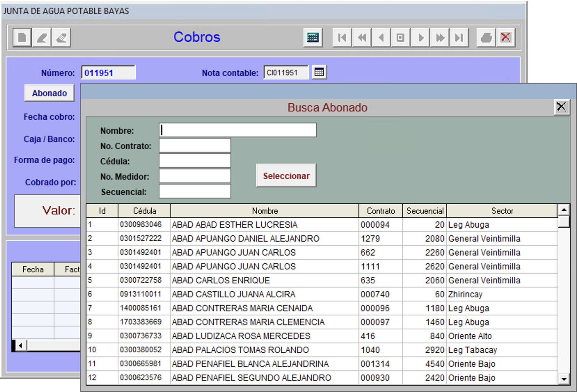Image resolution: width=577 pixels, height=392 pixels.
Task: Open grid icon beside Nota contable
Action: [x=319, y=72]
